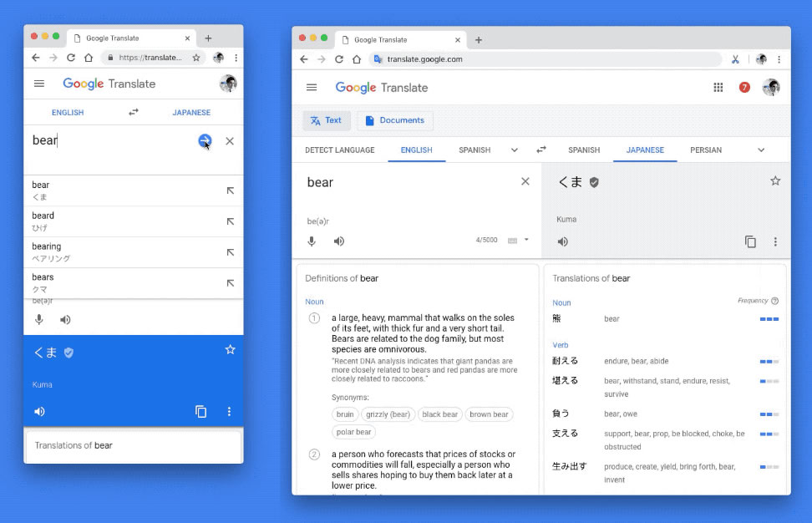
Task: Copy translation icon in blue panel
Action: 200,411
